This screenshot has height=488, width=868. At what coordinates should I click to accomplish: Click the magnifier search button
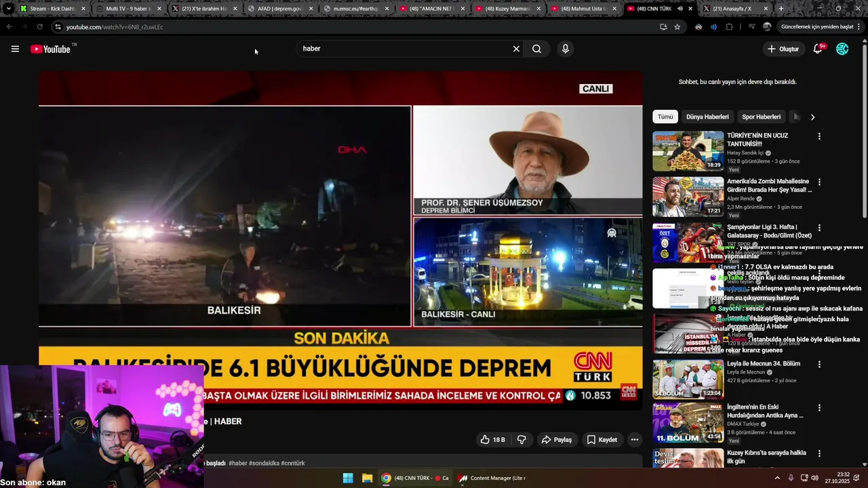pos(536,49)
